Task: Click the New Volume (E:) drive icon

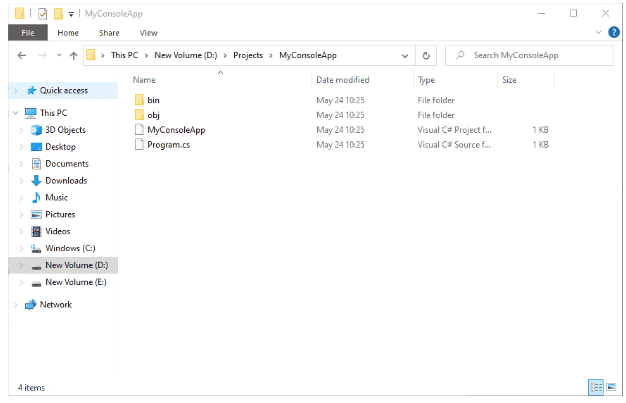Action: coord(36,284)
